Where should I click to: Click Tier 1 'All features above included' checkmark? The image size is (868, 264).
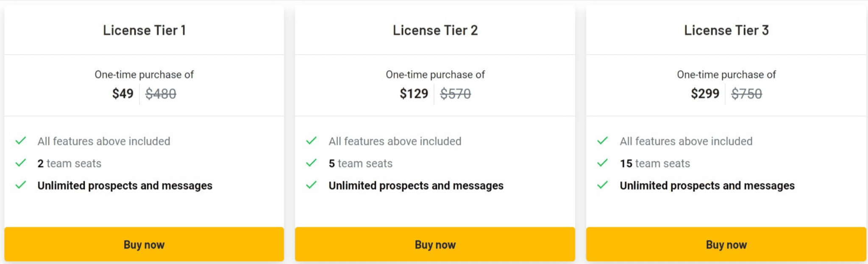pos(21,140)
